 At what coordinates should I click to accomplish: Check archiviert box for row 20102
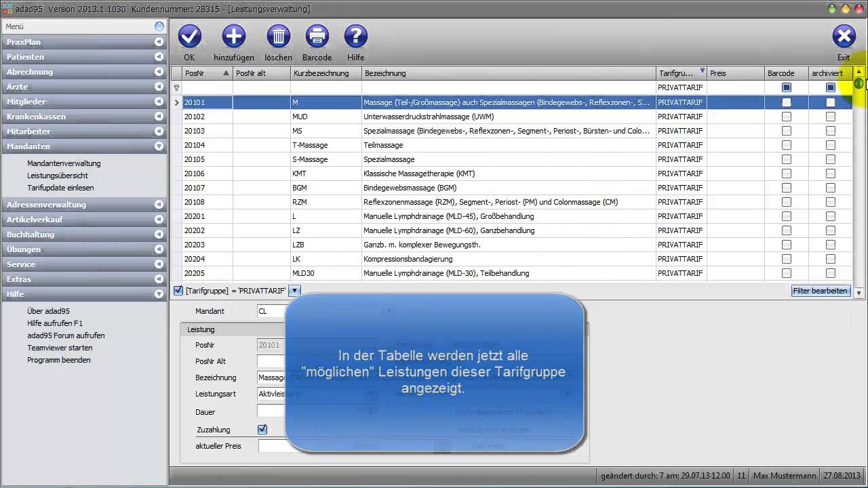[x=830, y=117]
